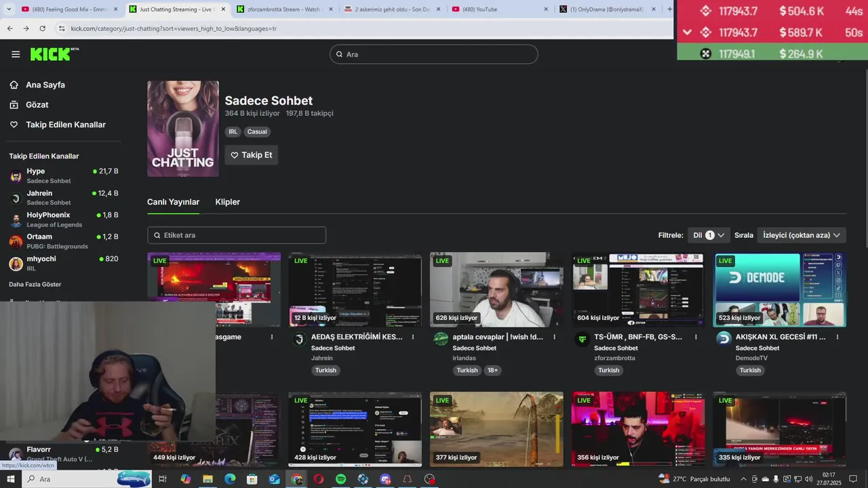Select the Canlı Yayınlar tab

(173, 202)
